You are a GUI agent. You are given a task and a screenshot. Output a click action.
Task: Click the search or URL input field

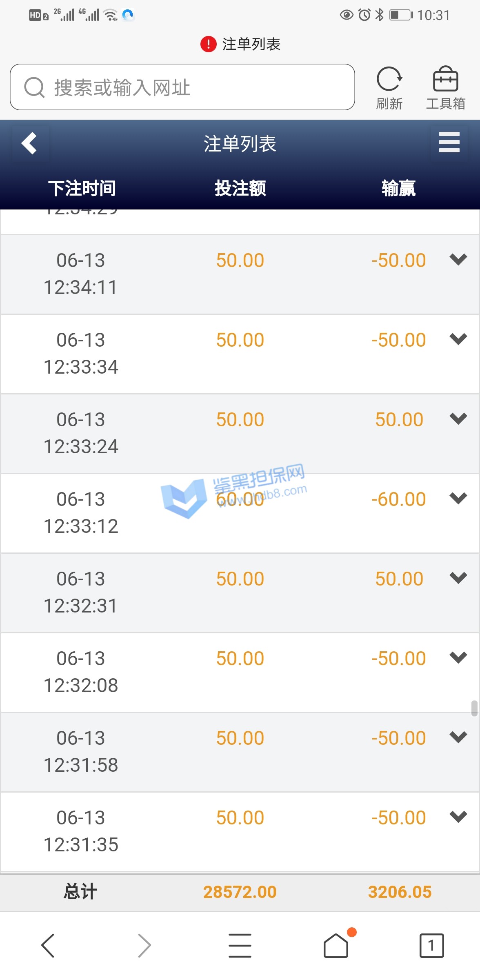point(182,87)
